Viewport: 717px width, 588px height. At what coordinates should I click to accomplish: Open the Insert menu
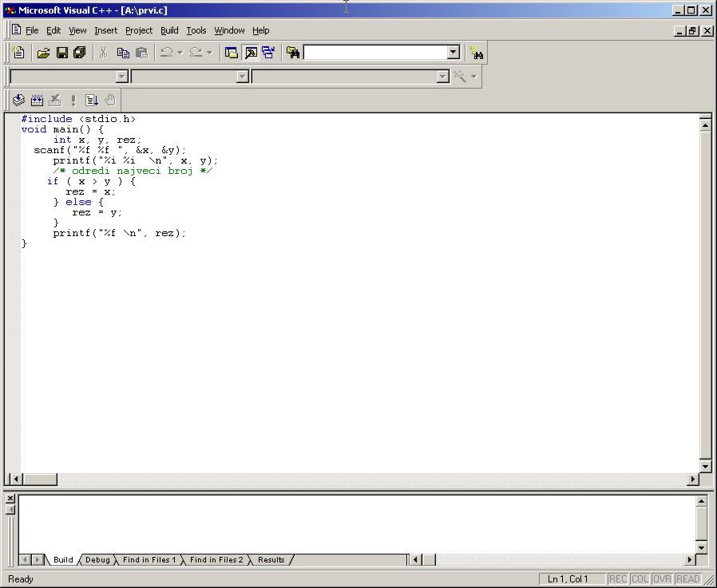coord(106,30)
